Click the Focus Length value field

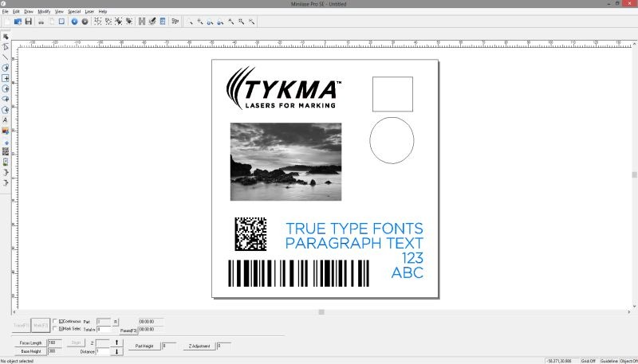coord(55,342)
